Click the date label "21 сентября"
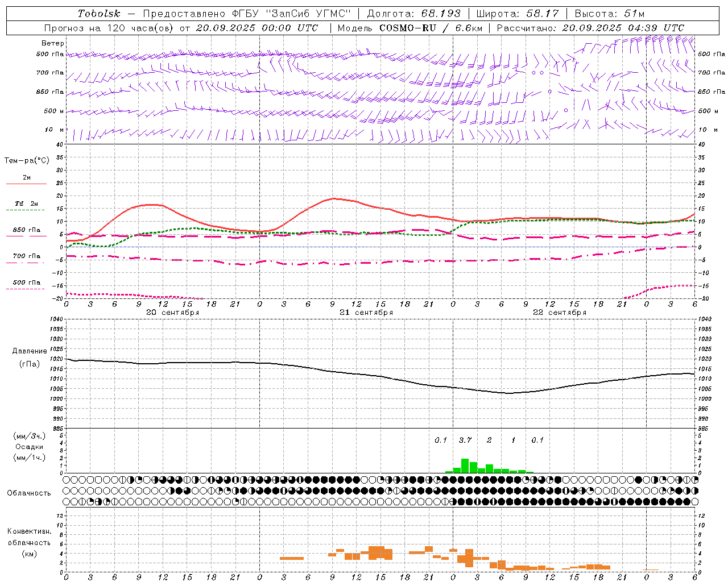This screenshot has height=582, width=728. tap(366, 313)
